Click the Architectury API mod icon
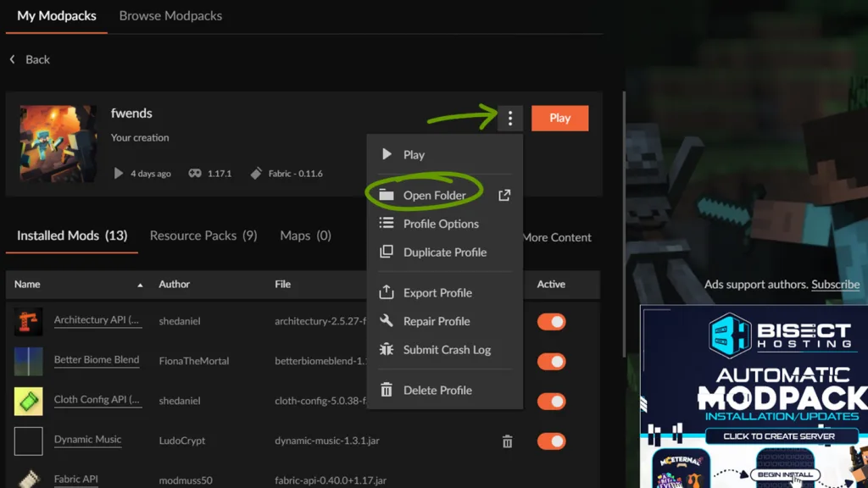 [x=28, y=322]
